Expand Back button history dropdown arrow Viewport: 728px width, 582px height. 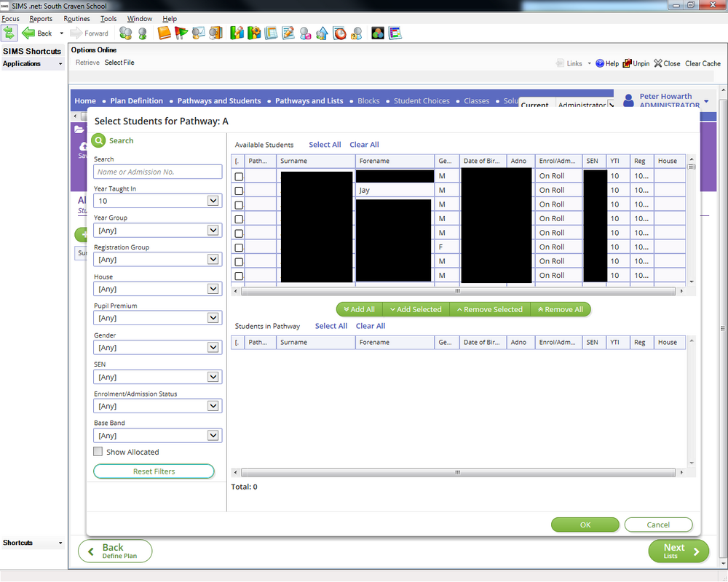coord(61,33)
